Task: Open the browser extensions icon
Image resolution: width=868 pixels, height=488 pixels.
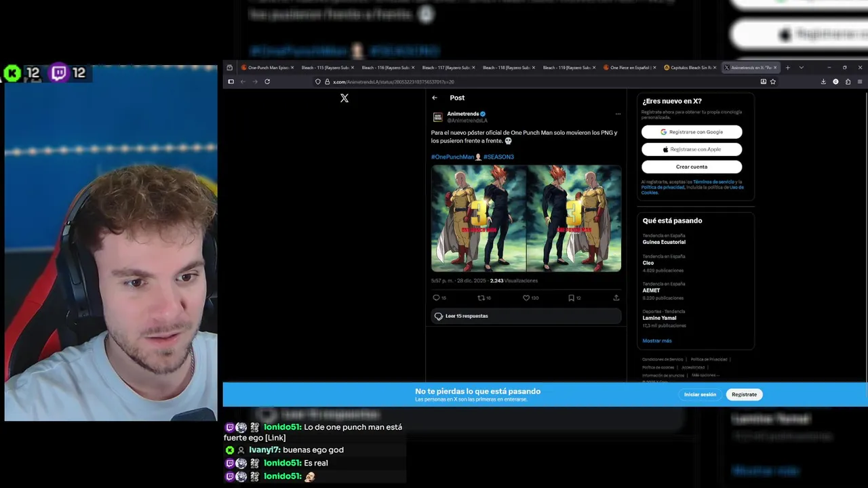Action: click(x=848, y=81)
